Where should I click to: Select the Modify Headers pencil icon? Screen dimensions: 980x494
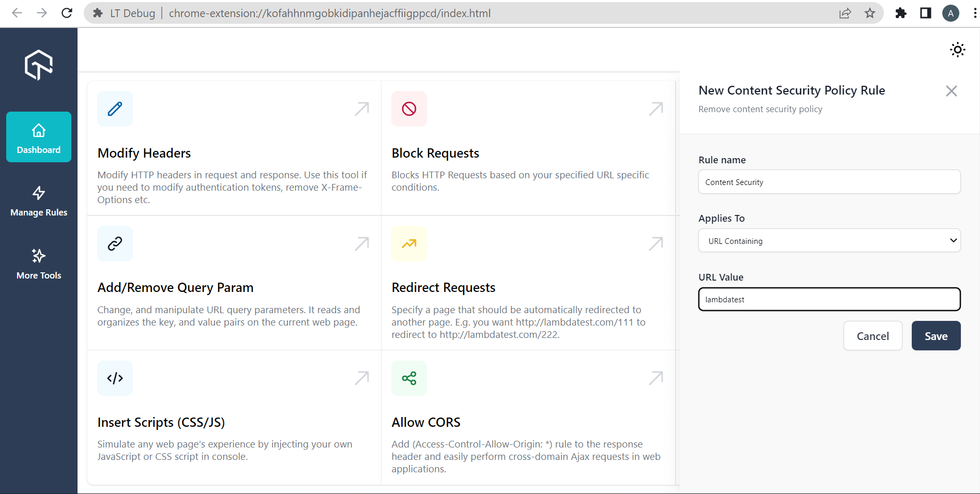tap(115, 109)
